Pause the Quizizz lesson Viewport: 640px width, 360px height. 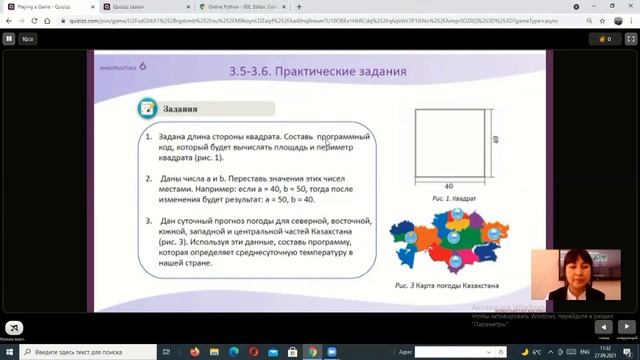[9, 39]
